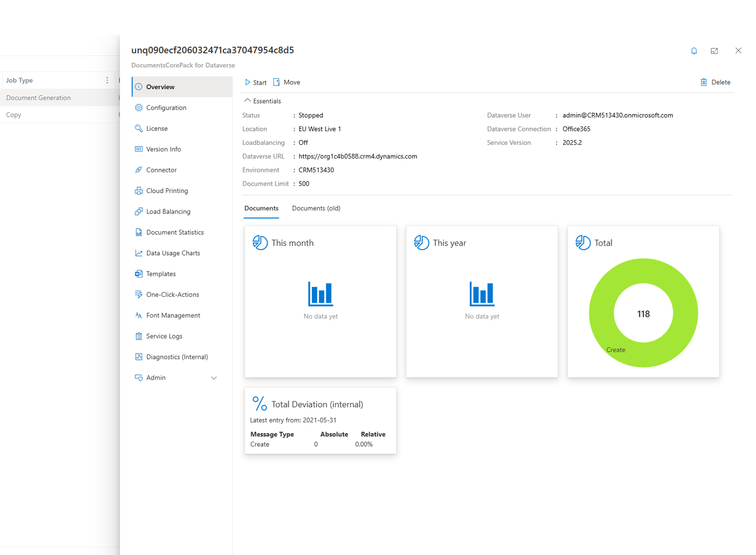
Task: Open the Dataverse URL link
Action: point(358,157)
